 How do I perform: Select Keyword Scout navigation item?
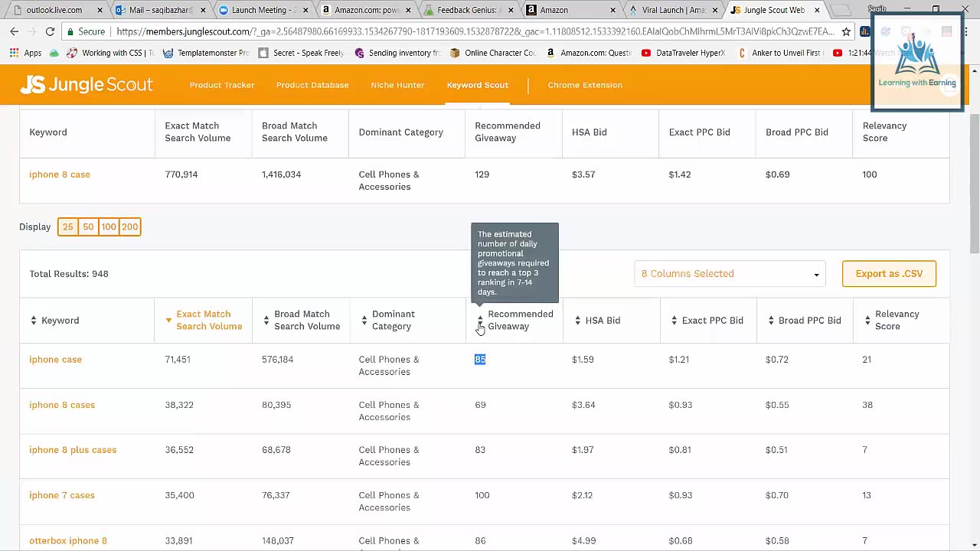click(478, 85)
